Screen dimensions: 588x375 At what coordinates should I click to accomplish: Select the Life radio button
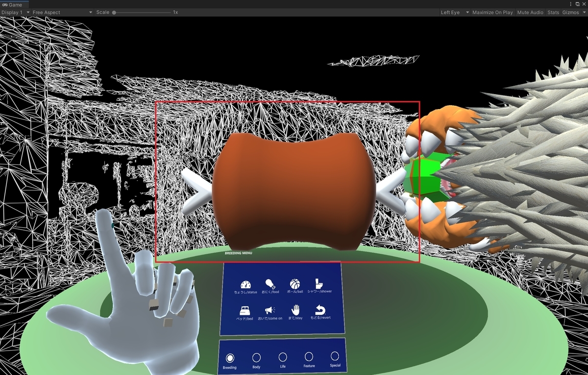(283, 357)
